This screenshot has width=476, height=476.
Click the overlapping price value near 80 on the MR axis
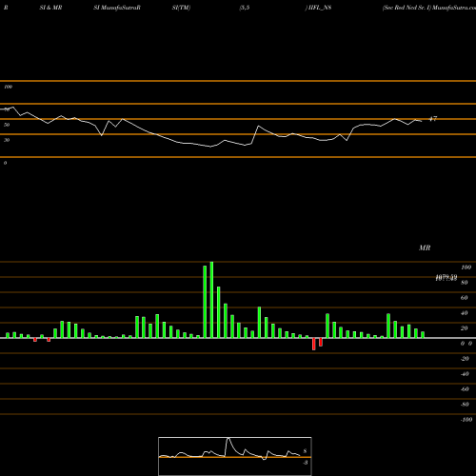(x=446, y=278)
